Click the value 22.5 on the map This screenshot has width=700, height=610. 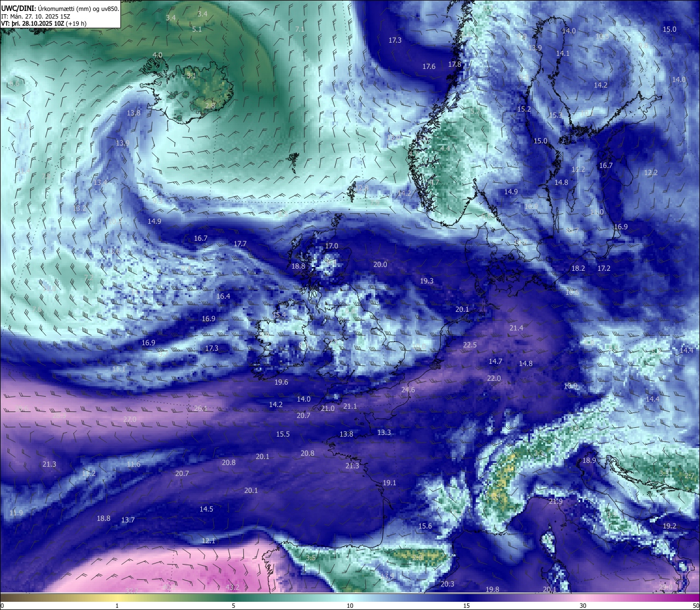470,345
